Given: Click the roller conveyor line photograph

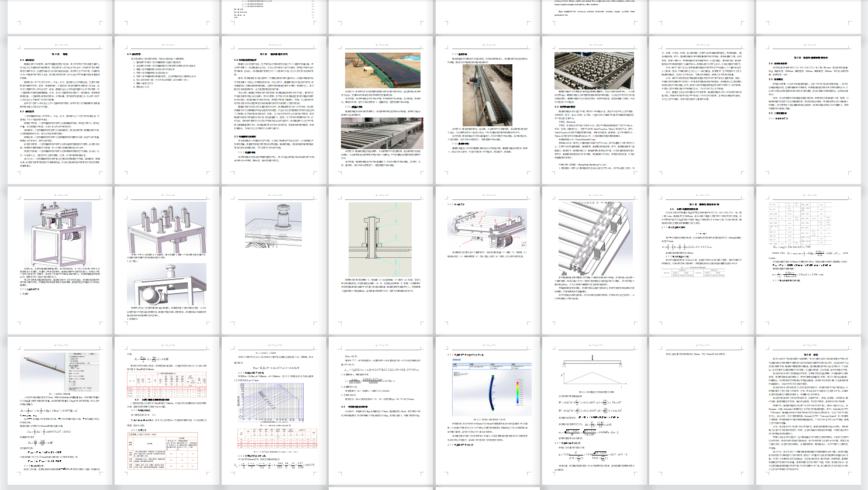Looking at the screenshot, I should [x=383, y=134].
